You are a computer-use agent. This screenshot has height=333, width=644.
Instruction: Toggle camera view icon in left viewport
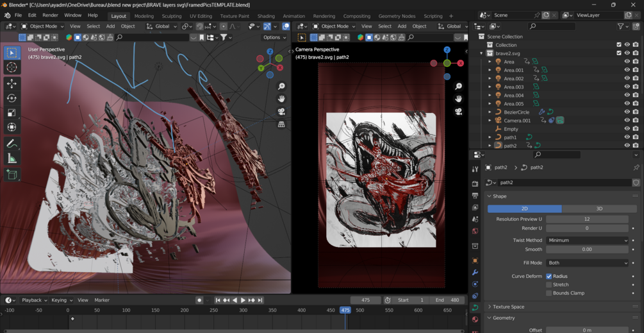(x=281, y=112)
